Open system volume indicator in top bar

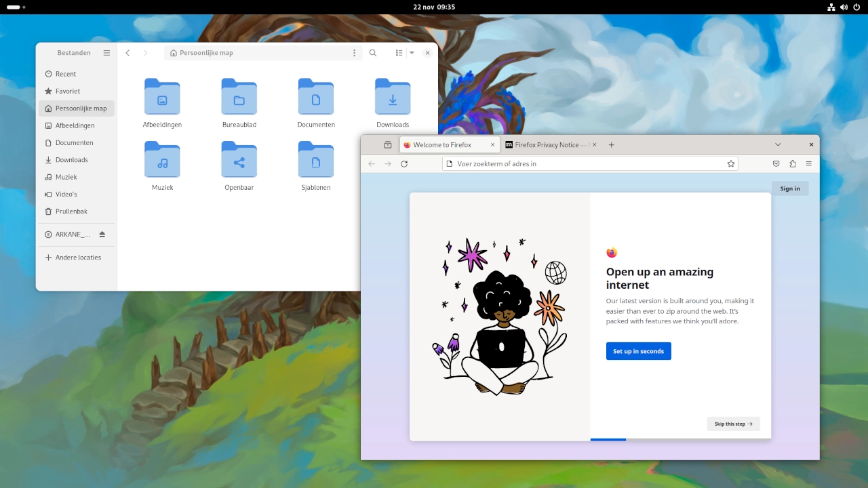point(844,7)
